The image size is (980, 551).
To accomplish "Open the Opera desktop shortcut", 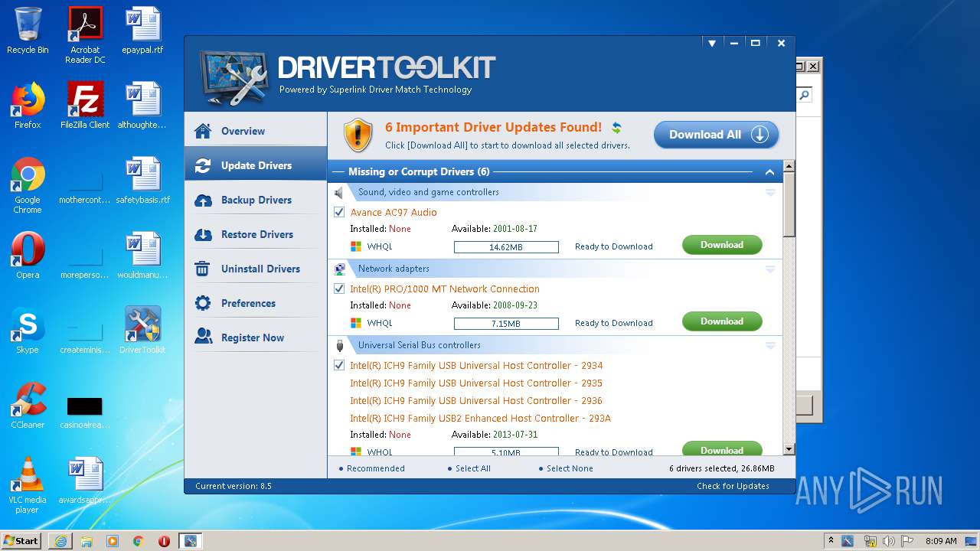I will [x=28, y=255].
